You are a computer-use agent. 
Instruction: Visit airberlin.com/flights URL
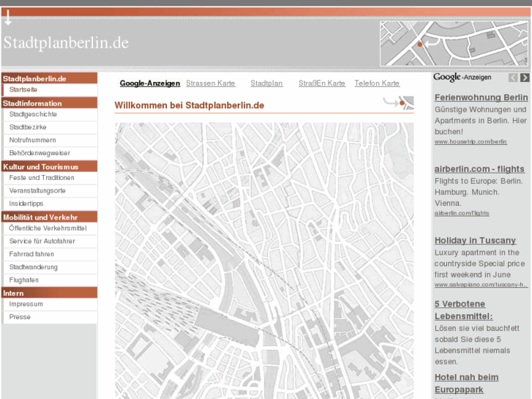coord(462,213)
